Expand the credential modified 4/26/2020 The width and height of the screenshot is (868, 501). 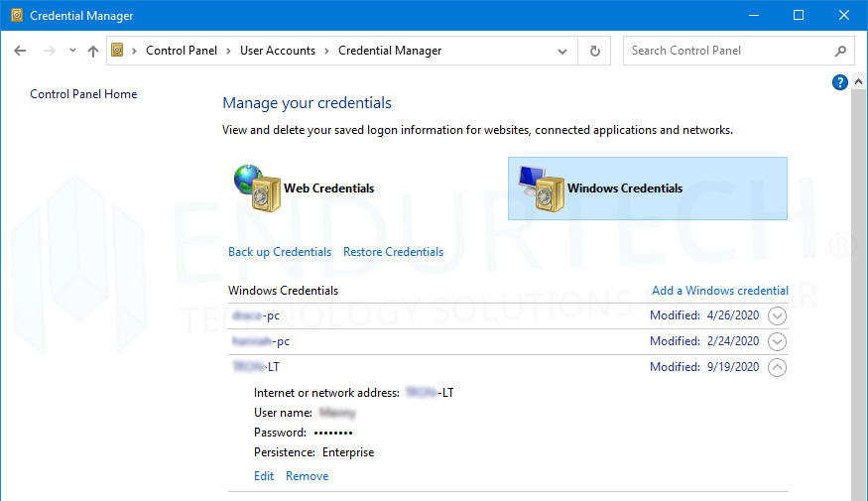pyautogui.click(x=777, y=316)
